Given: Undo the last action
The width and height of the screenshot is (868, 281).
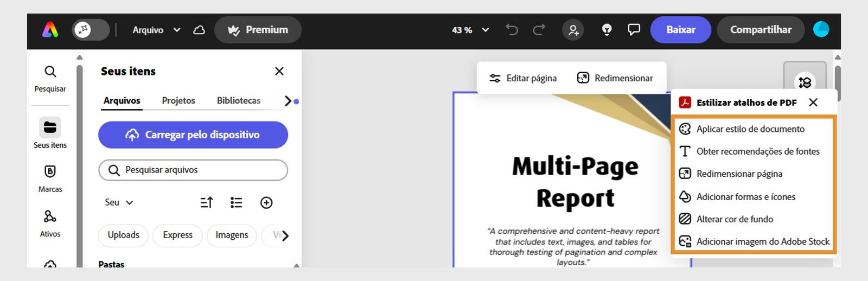Looking at the screenshot, I should [x=512, y=30].
